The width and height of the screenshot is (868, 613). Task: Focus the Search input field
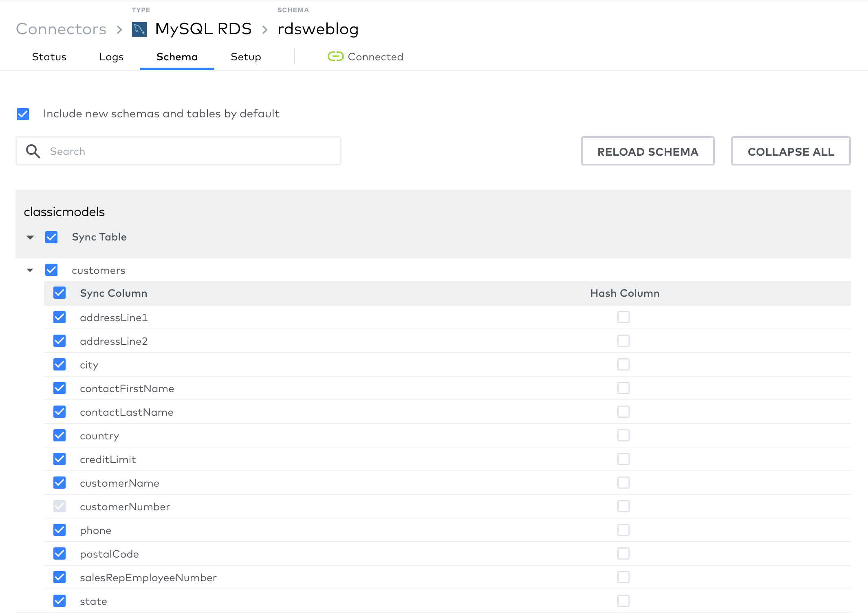pyautogui.click(x=192, y=151)
